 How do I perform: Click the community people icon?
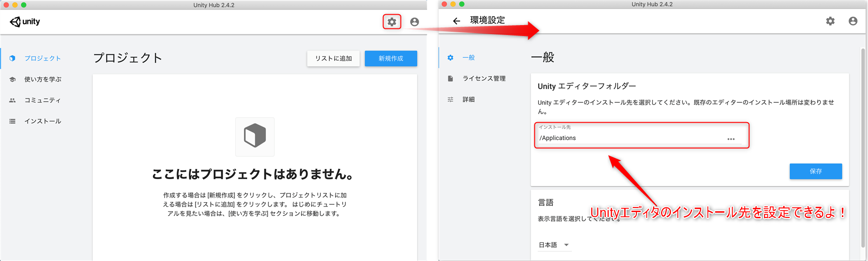point(12,100)
